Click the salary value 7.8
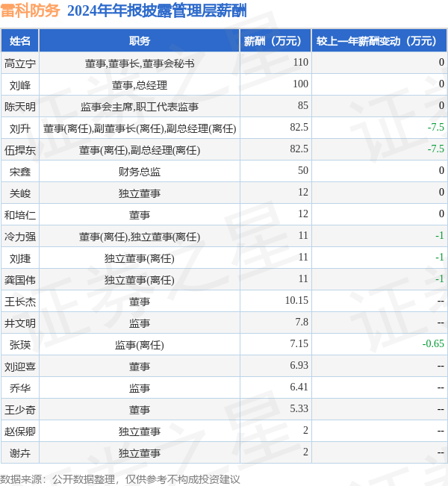 tap(302, 322)
